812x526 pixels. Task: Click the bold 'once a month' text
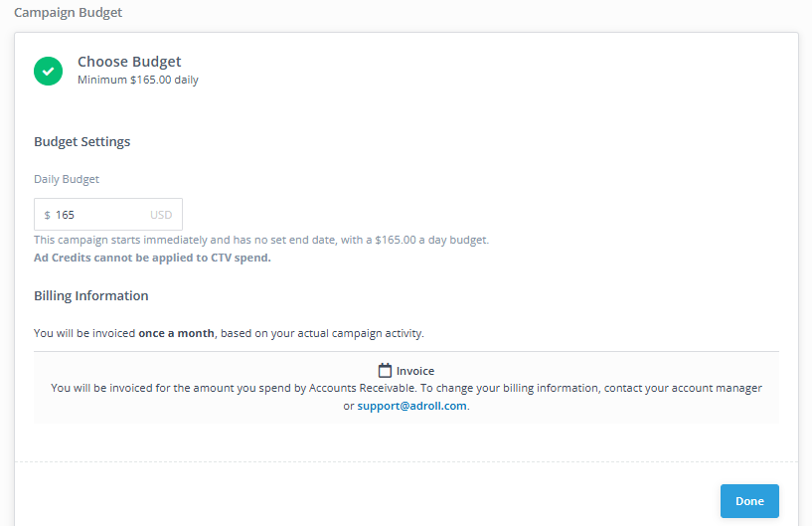click(x=176, y=333)
